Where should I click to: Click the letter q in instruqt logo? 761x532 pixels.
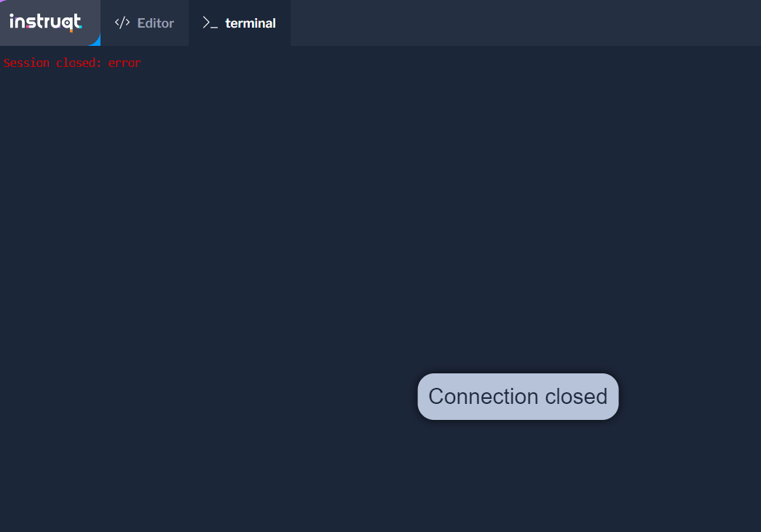pyautogui.click(x=69, y=23)
